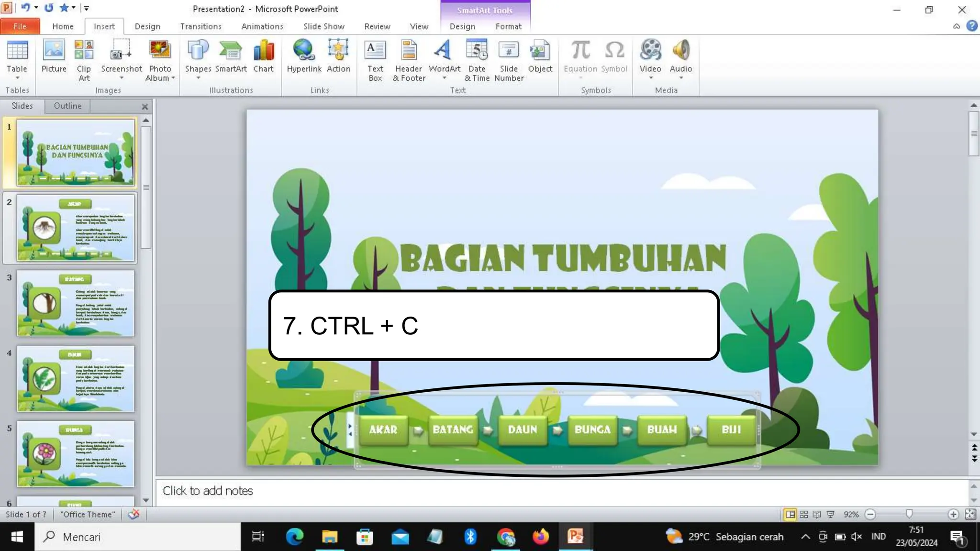This screenshot has height=551, width=980.
Task: Switch to Reading view in status bar
Action: (x=817, y=514)
